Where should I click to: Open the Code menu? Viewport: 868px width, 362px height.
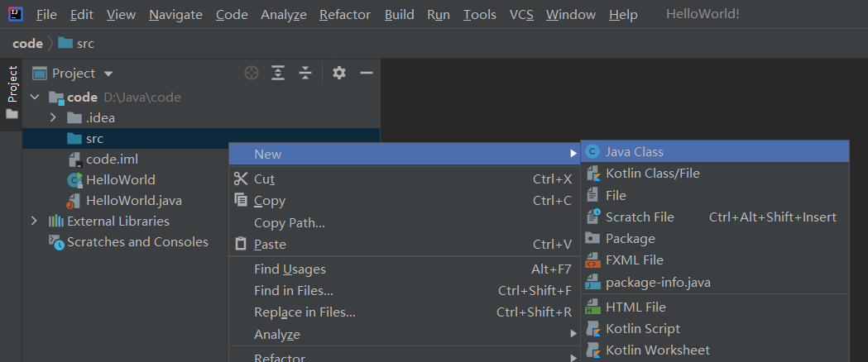point(232,14)
